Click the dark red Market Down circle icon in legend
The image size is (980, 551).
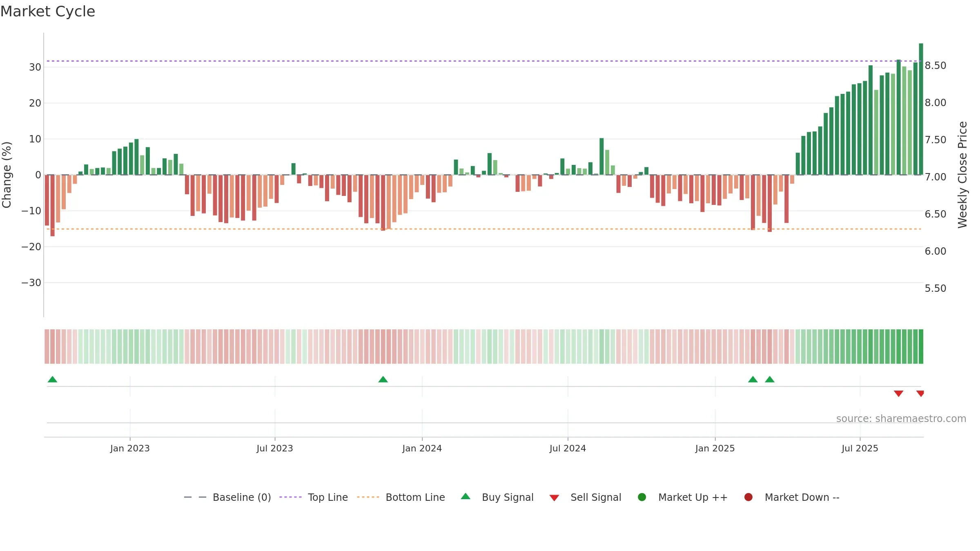click(x=748, y=497)
